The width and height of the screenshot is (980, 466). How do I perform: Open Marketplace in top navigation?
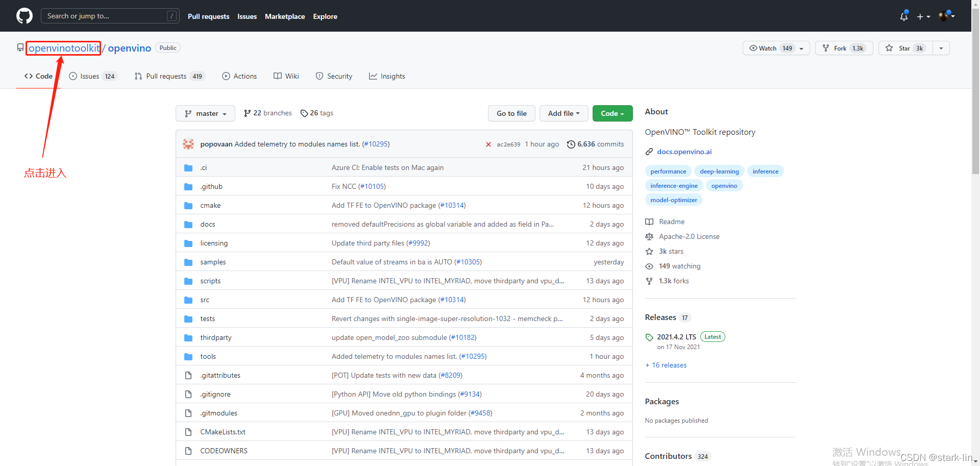point(285,16)
